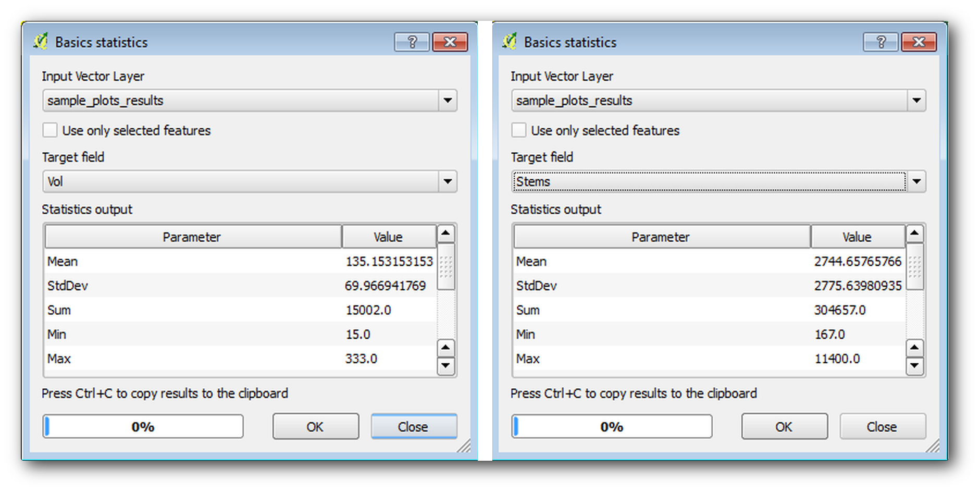Enable Use only selected features in the Stems dialog

click(x=519, y=130)
